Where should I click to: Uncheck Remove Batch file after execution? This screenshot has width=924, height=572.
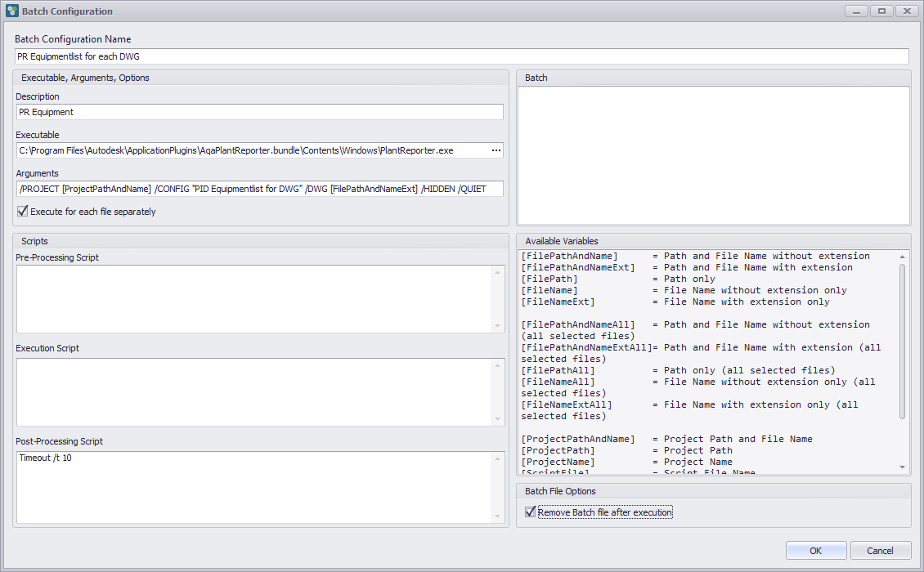[531, 512]
